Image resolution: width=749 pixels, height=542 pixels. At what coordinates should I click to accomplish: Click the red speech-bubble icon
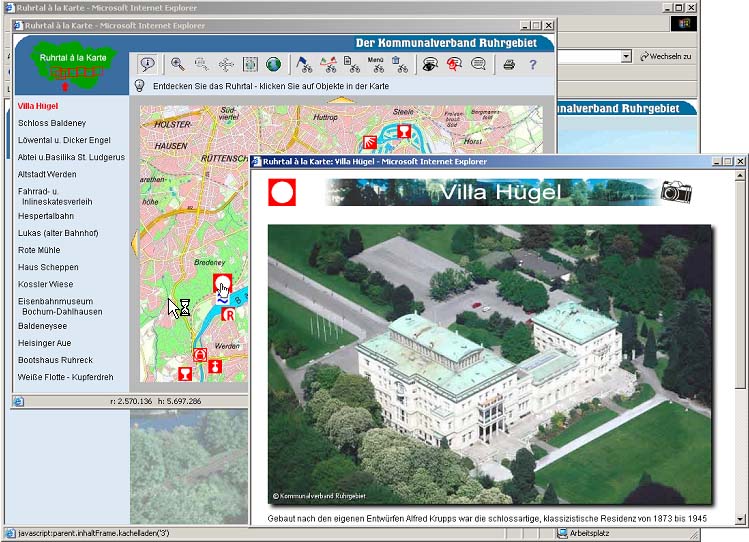click(x=454, y=64)
